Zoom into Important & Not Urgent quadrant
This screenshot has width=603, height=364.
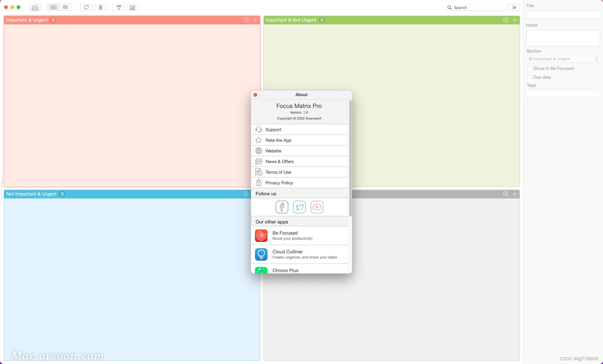[x=506, y=20]
